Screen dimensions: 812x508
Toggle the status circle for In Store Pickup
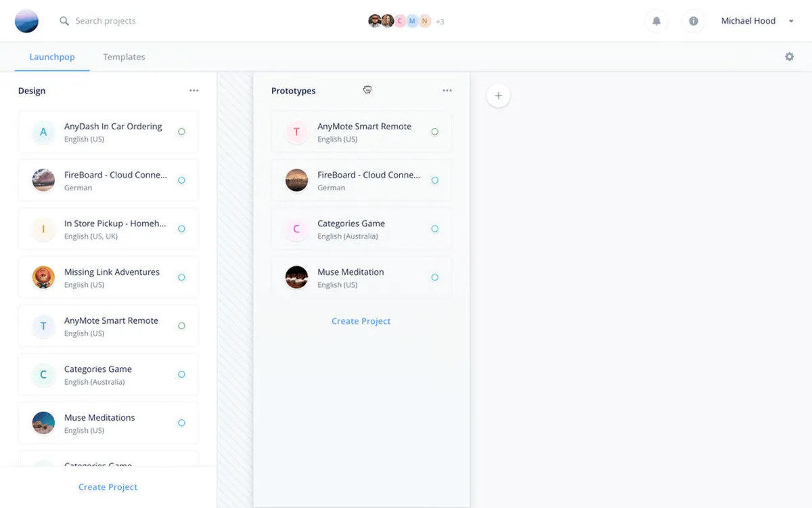[181, 229]
